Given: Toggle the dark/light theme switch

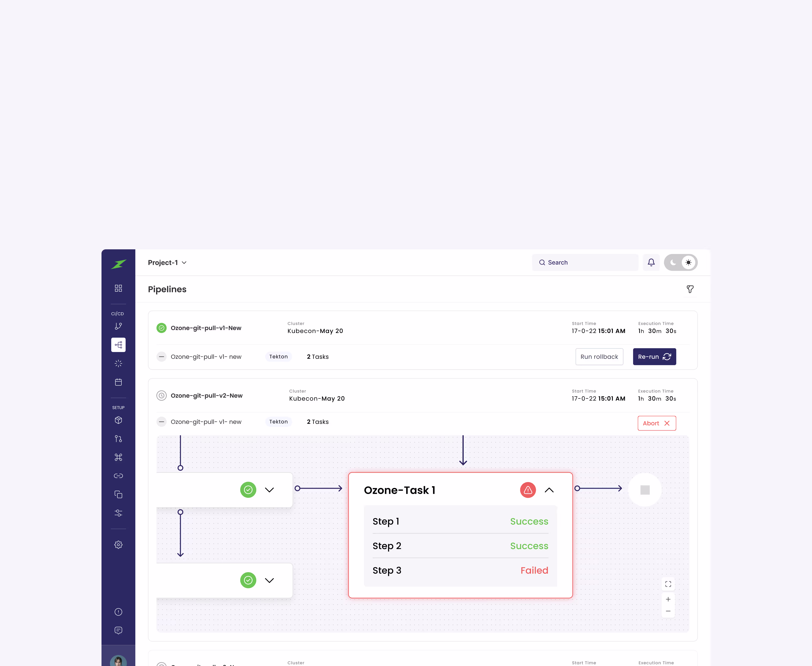Looking at the screenshot, I should tap(680, 262).
